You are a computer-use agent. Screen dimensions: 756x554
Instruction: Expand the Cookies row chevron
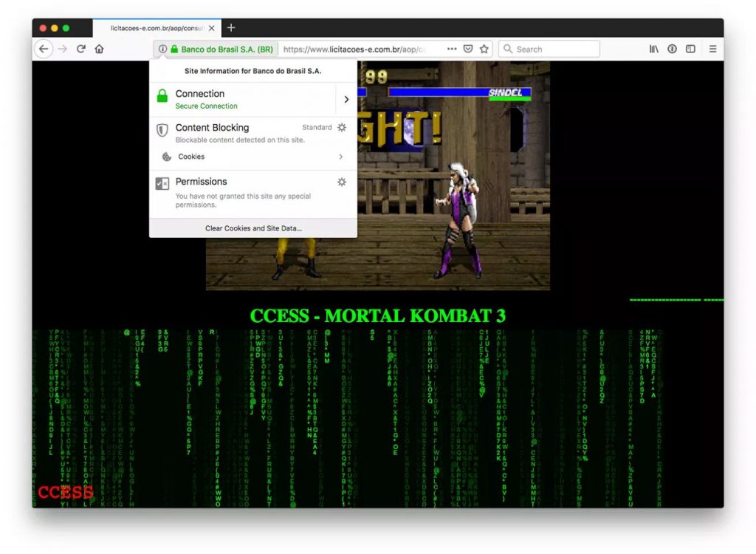[x=340, y=157]
